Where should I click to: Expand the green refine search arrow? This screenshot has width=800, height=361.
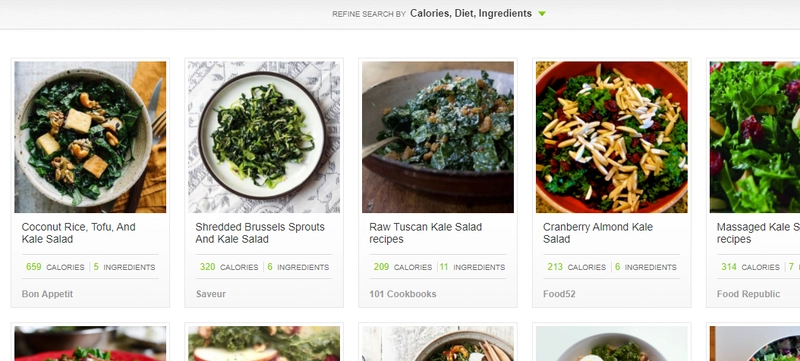542,14
